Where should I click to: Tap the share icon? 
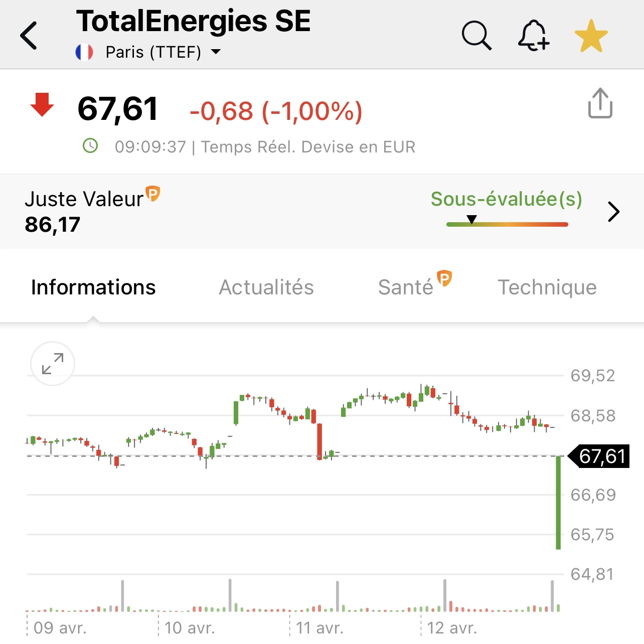tap(600, 103)
